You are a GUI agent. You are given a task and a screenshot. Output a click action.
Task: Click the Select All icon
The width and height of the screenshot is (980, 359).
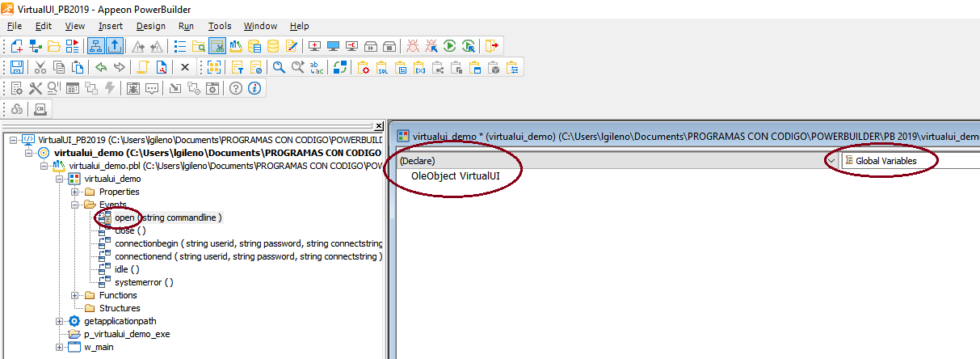tap(213, 67)
